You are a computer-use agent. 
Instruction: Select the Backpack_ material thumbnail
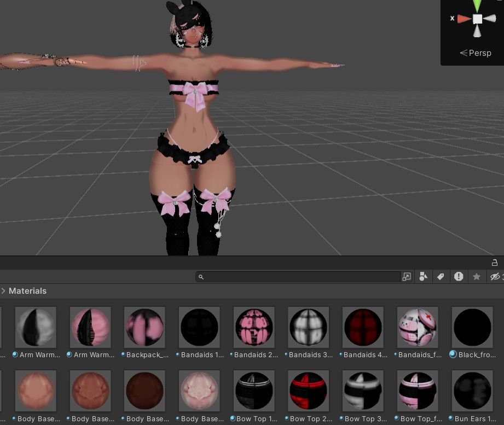144,327
